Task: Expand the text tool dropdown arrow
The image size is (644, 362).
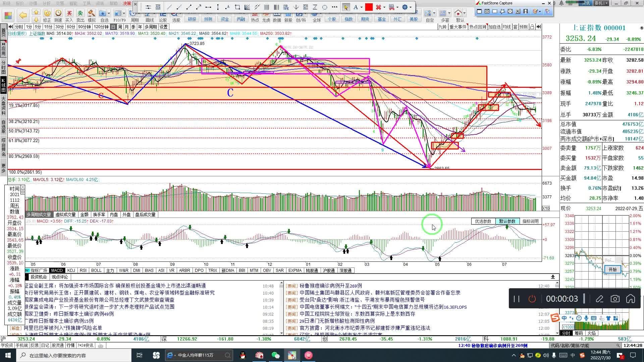Action: point(361,7)
